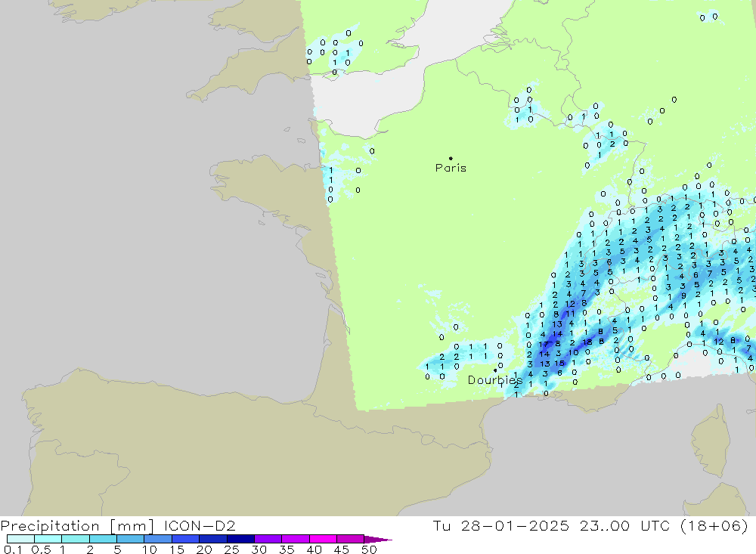This screenshot has height=554, width=756.
Task: Select the 5–10 mm legend color swatch
Action: 130,539
